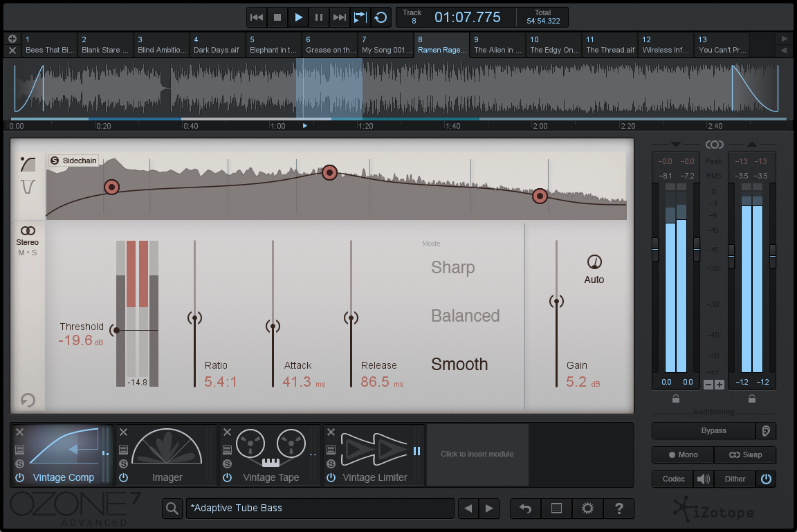Click the undo history arrow icon

pos(525,508)
